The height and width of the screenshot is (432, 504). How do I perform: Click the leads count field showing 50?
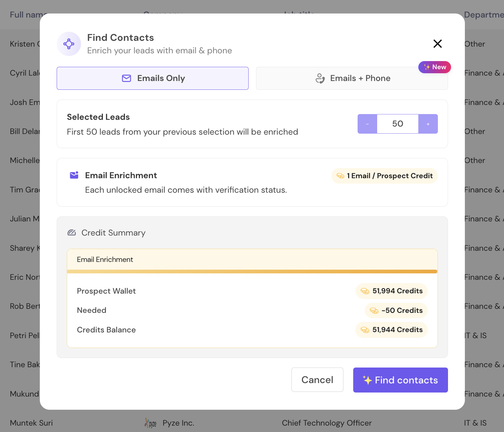[398, 124]
